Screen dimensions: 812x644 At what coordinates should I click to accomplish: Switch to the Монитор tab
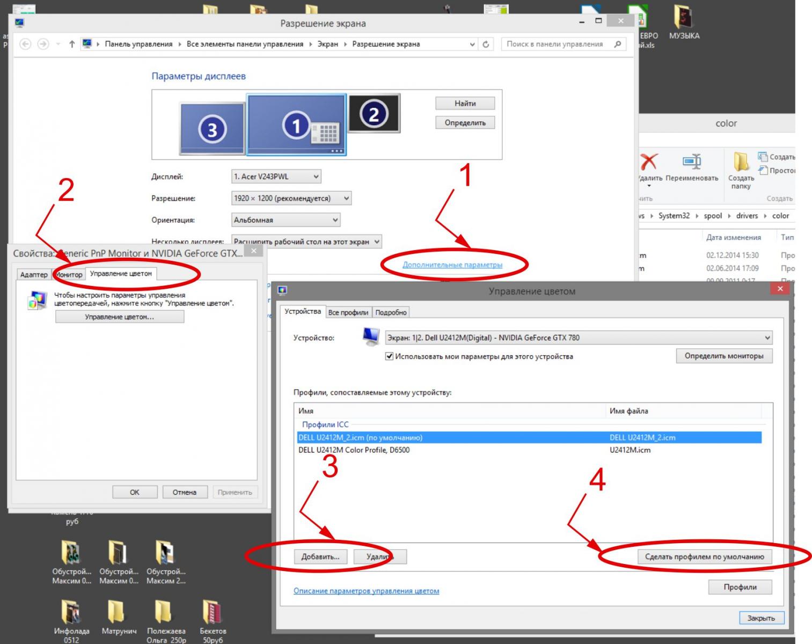click(x=69, y=274)
